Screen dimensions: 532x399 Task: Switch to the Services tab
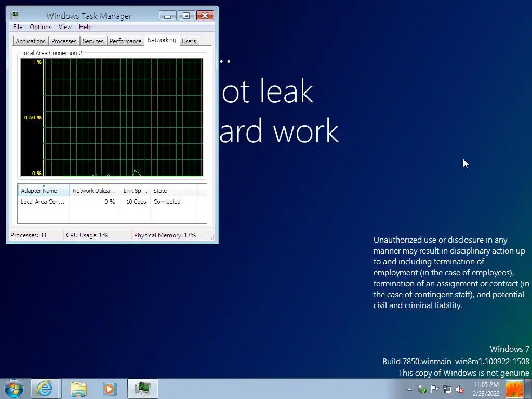coord(93,41)
